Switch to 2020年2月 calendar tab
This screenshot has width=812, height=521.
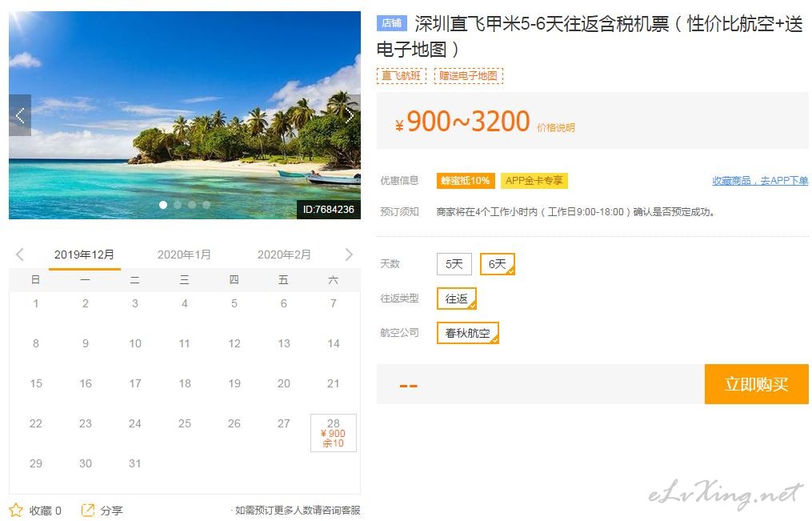284,254
